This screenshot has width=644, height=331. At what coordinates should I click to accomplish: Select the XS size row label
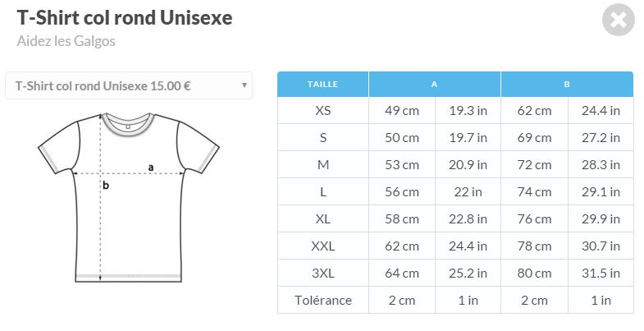click(x=323, y=111)
